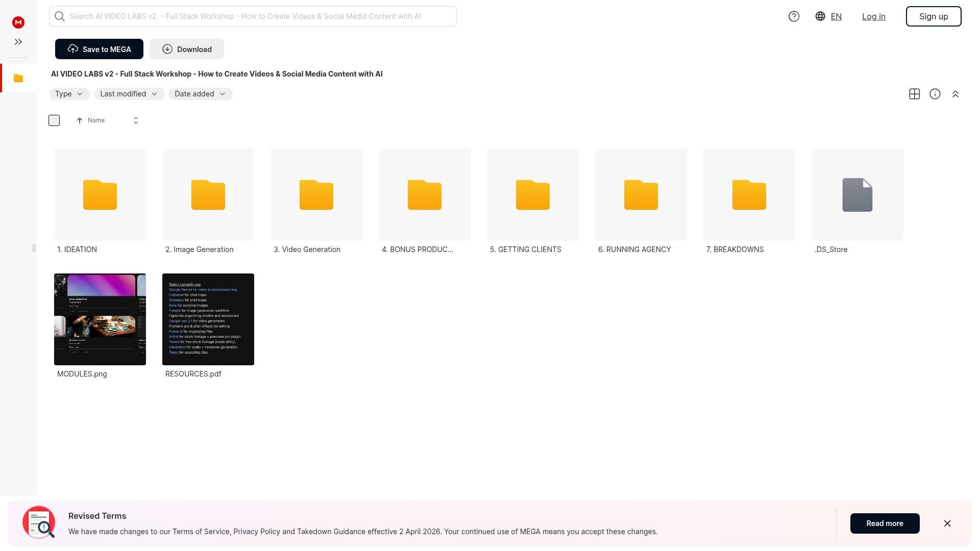Open the .DS_Store file icon

(857, 195)
